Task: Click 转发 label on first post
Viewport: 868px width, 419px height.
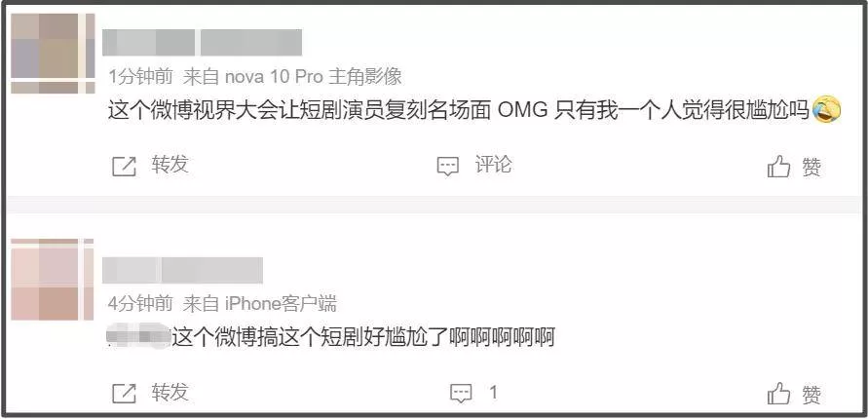Action: pyautogui.click(x=170, y=165)
